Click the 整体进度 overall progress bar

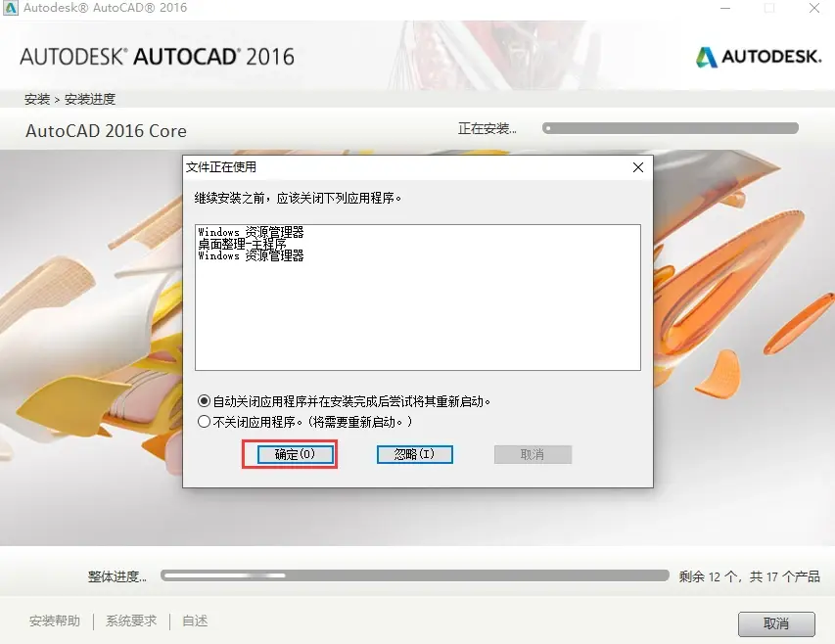pyautogui.click(x=415, y=575)
